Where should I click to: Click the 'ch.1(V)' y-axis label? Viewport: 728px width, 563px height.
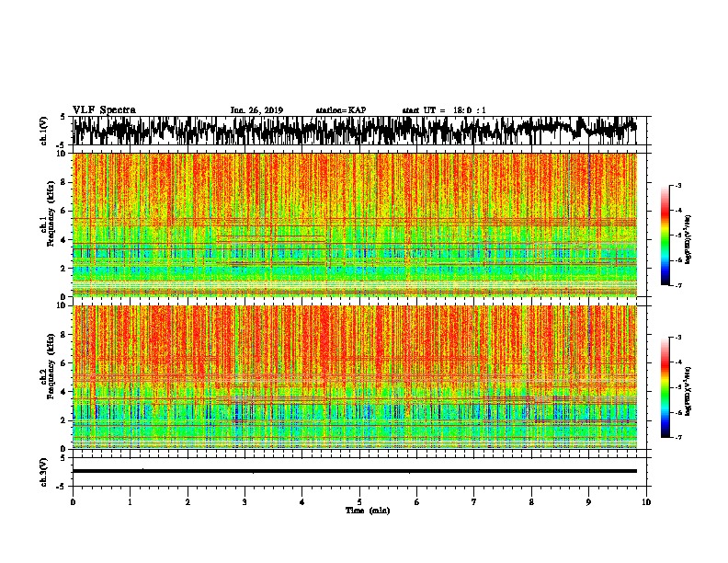(x=44, y=131)
